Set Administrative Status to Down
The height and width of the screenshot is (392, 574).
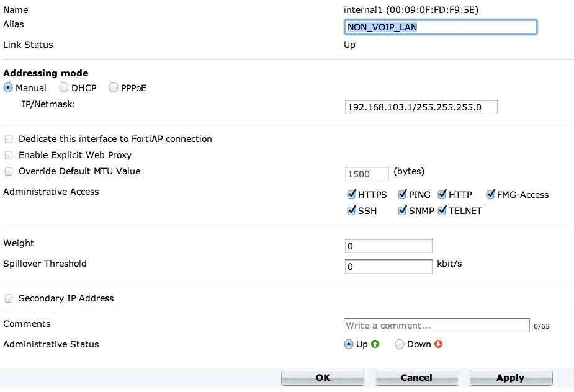(400, 344)
